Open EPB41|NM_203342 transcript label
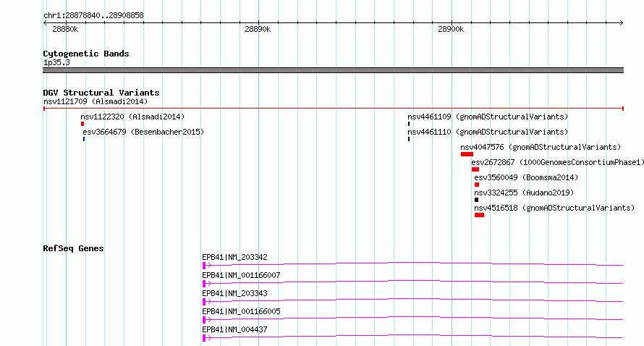 click(x=234, y=257)
